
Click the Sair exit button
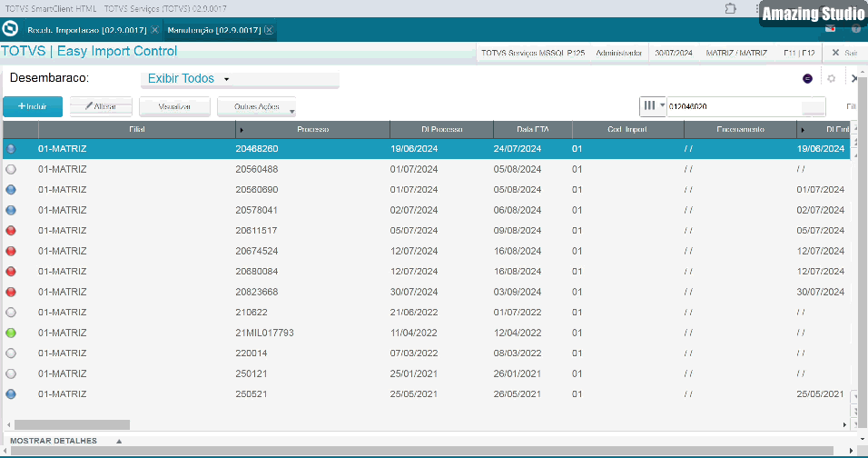(x=844, y=53)
